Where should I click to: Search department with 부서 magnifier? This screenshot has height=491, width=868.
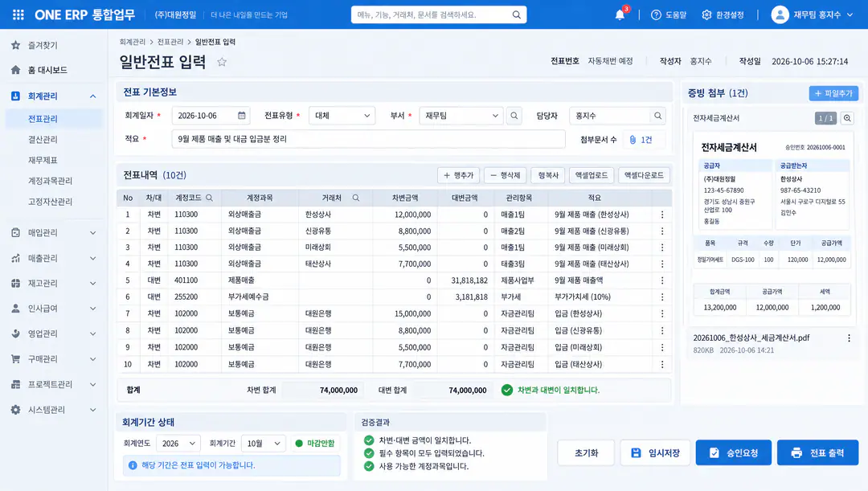click(x=514, y=116)
